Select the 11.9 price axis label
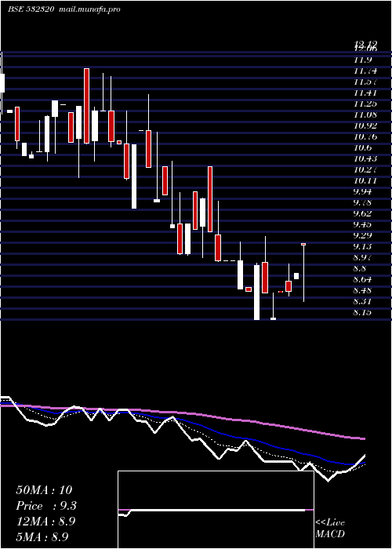The height and width of the screenshot is (549, 392). pos(362,60)
